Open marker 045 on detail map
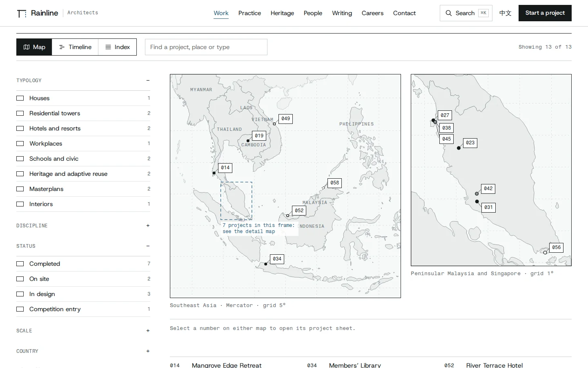 446,139
